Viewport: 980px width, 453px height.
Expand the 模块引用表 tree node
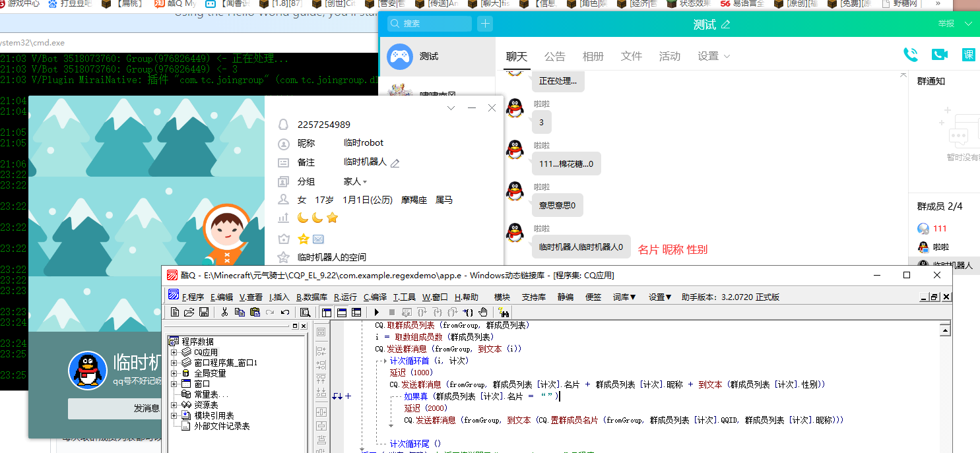[174, 415]
